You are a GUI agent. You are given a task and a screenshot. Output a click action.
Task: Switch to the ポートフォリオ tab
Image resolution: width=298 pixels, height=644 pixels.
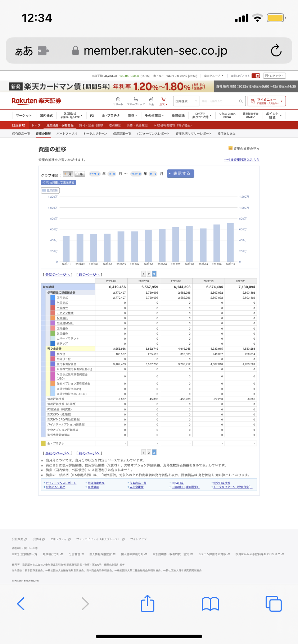[x=67, y=134]
